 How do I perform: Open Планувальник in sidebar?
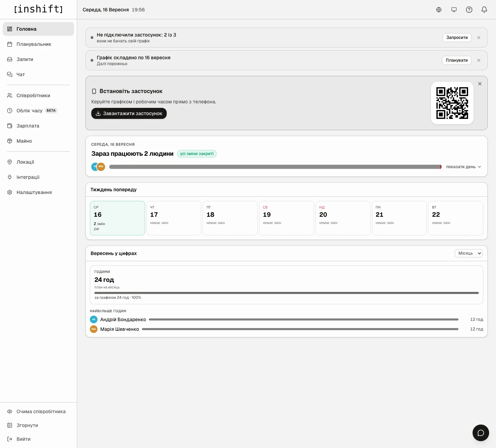pyautogui.click(x=38, y=44)
